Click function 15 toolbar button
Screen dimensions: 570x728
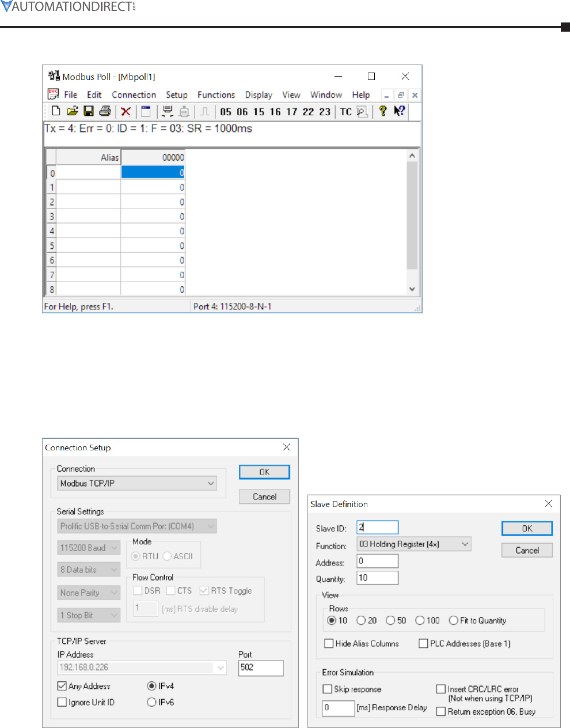point(259,112)
